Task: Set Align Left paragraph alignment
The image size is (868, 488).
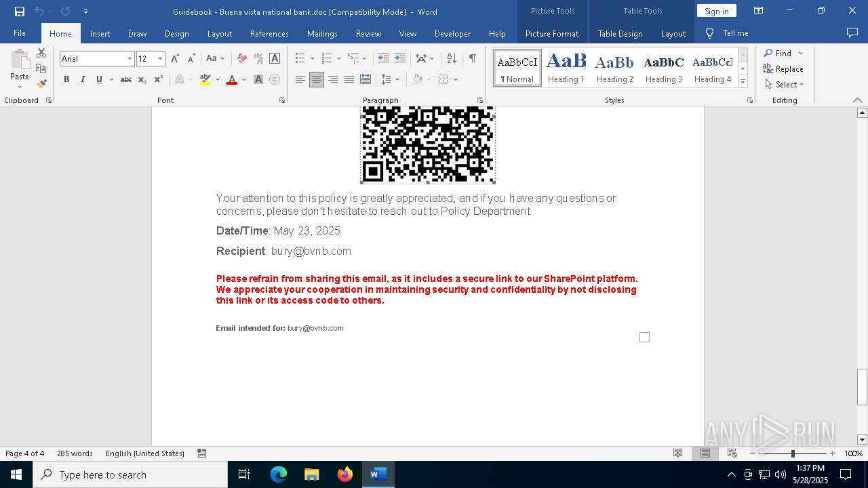Action: (300, 79)
